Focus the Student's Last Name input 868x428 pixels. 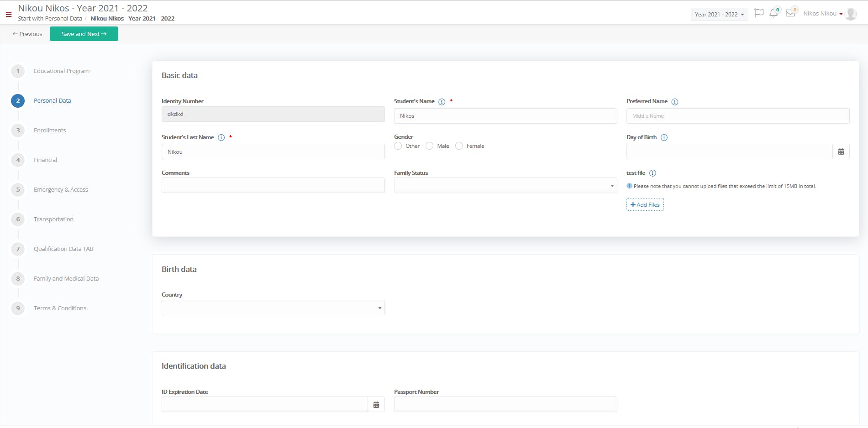pos(273,151)
